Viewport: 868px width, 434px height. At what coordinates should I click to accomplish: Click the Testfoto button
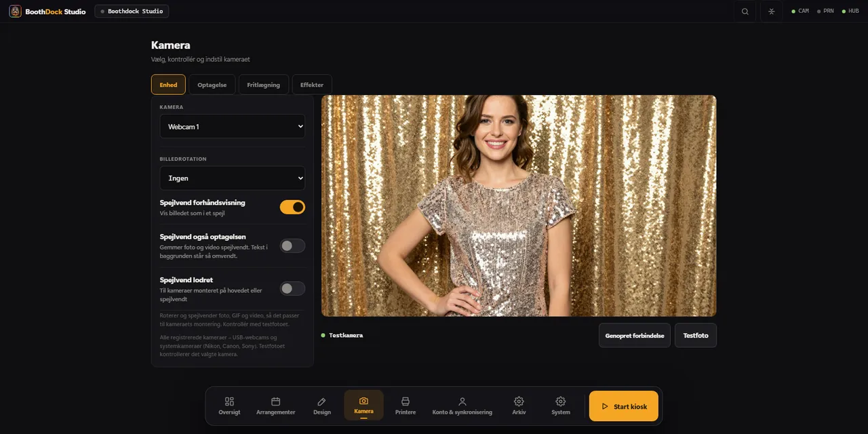[696, 336]
